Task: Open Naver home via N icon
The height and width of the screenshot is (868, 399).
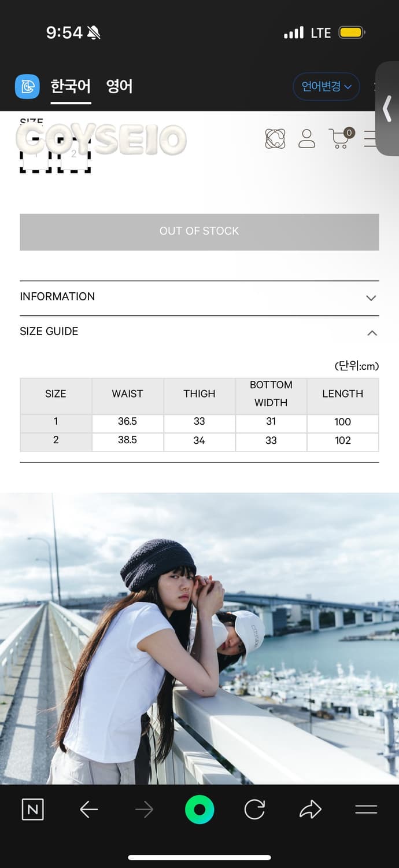Action: click(x=32, y=809)
